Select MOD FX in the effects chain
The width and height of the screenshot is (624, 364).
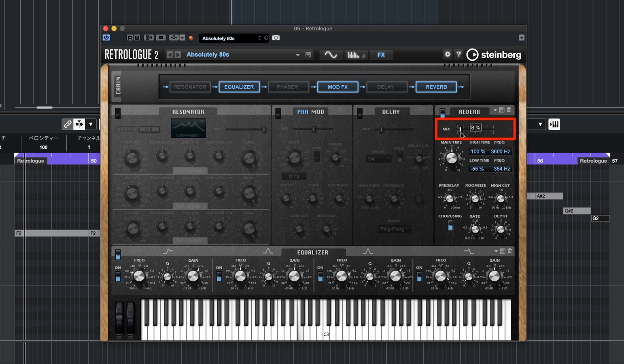338,87
